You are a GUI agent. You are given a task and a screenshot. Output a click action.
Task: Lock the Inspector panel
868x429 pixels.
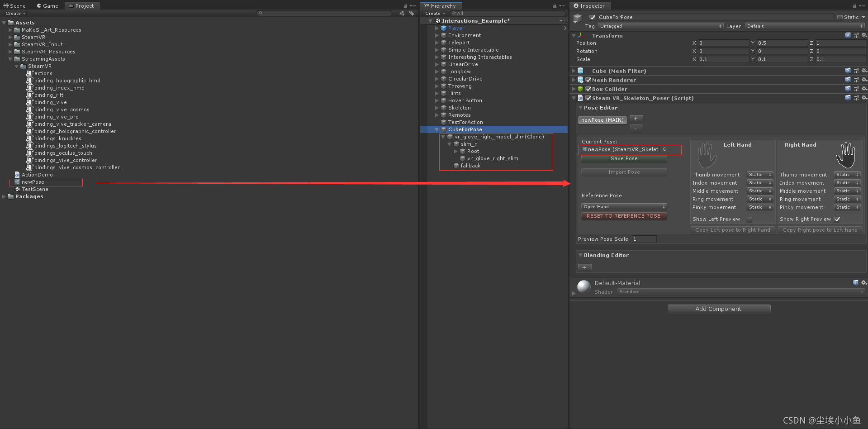pos(854,6)
